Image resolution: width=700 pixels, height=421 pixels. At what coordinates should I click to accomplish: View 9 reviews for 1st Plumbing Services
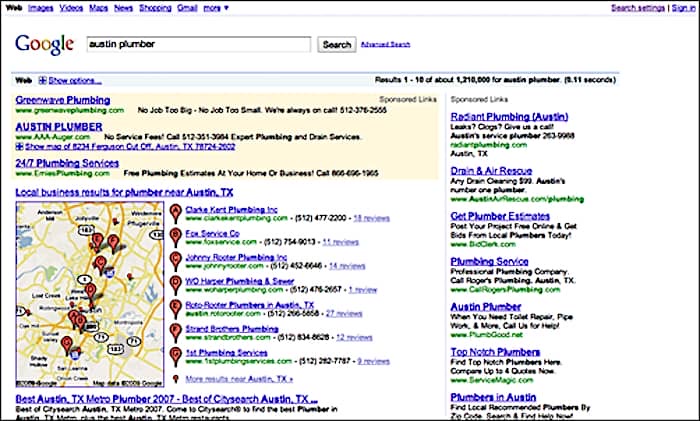374,361
